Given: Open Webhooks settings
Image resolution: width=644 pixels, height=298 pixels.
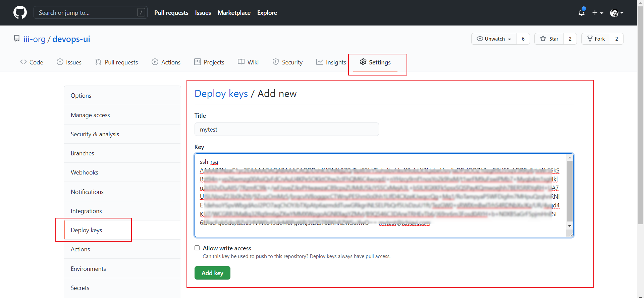Looking at the screenshot, I should click(122, 172).
